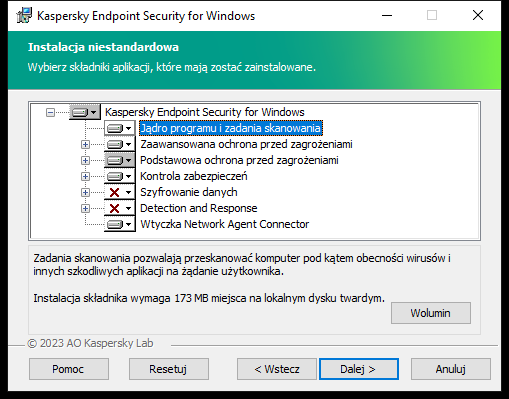This screenshot has height=399, width=509.
Task: Go back with the < Wstecz button
Action: (x=277, y=369)
